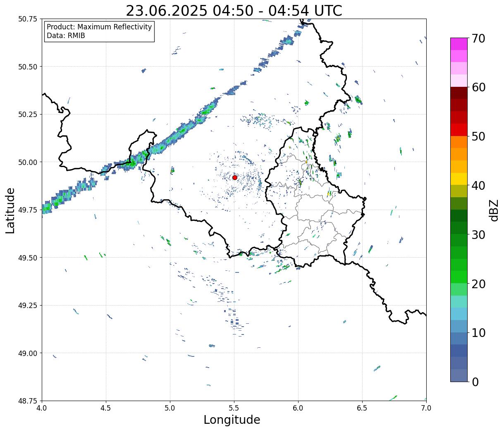Click the 20 tick on the colorbar
This screenshot has height=430, width=504.
click(x=478, y=284)
